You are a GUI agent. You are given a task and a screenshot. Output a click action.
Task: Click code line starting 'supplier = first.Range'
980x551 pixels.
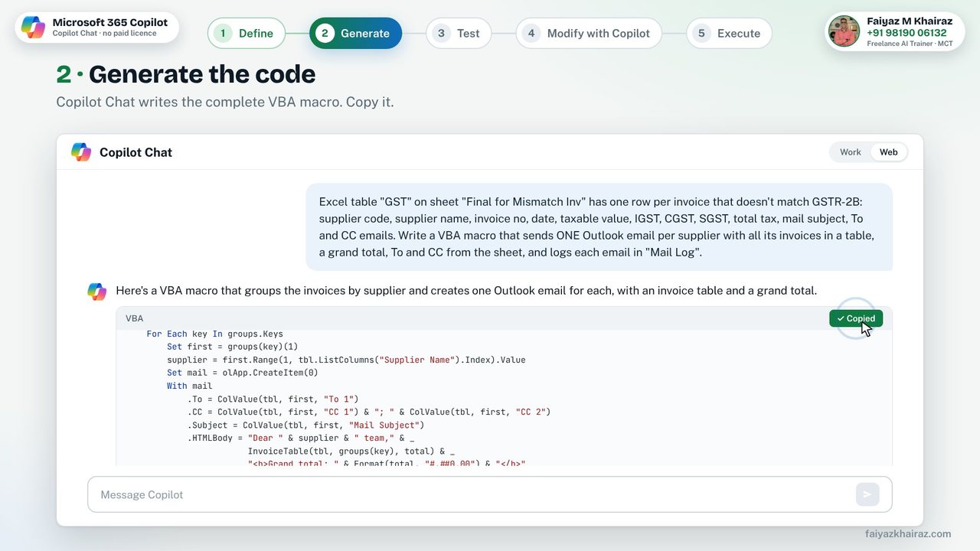tap(346, 360)
